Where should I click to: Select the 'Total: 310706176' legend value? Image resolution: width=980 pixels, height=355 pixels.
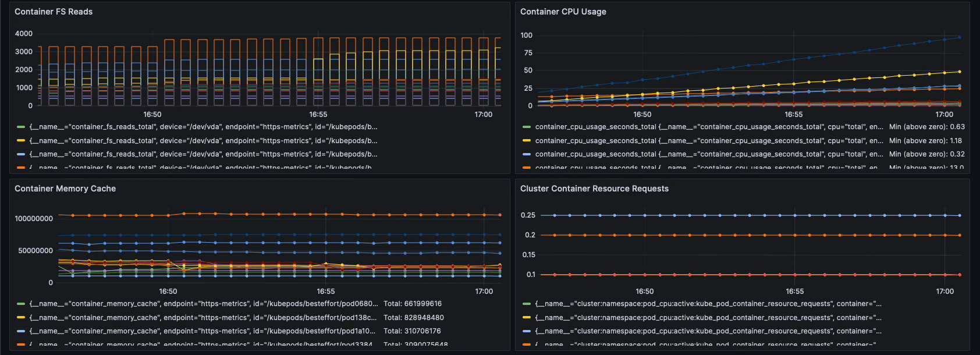(x=412, y=331)
